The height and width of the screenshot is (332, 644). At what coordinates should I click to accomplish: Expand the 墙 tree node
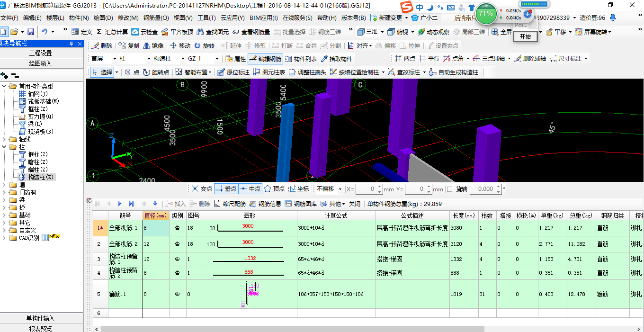(x=4, y=185)
